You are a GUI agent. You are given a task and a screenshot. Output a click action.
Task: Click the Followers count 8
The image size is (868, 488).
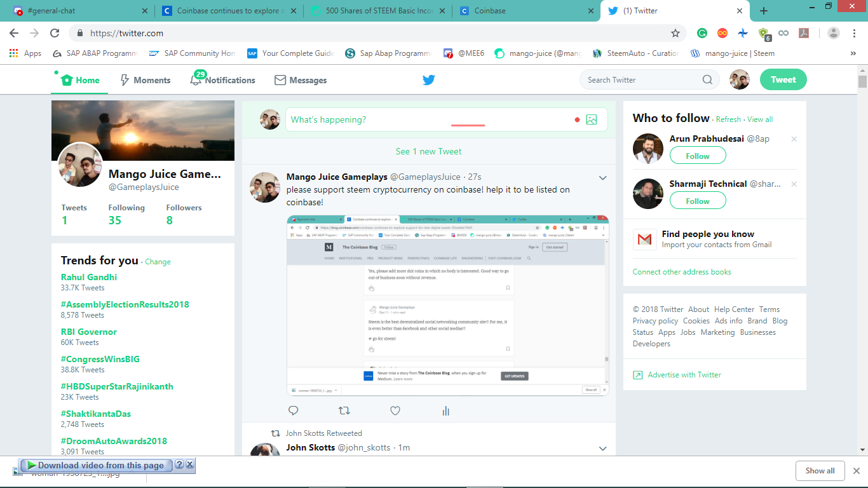[x=170, y=220]
